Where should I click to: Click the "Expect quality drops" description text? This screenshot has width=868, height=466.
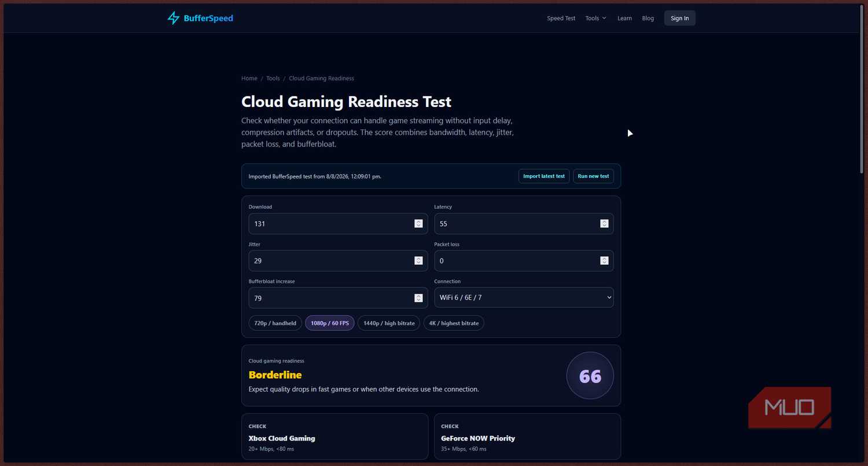click(x=364, y=389)
